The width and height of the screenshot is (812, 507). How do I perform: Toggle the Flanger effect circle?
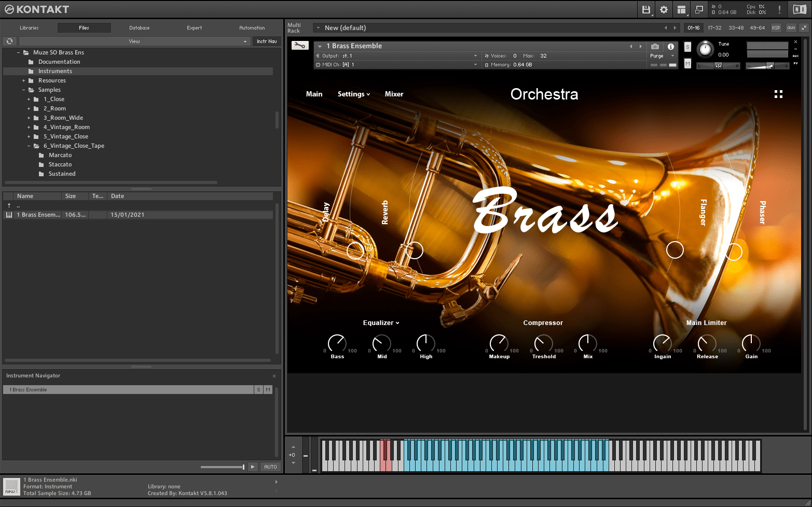click(675, 250)
